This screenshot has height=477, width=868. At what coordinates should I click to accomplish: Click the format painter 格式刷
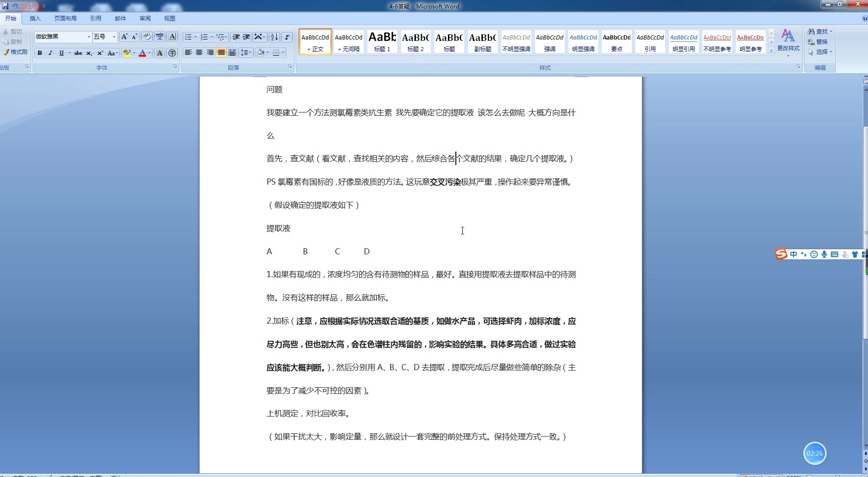pos(15,52)
